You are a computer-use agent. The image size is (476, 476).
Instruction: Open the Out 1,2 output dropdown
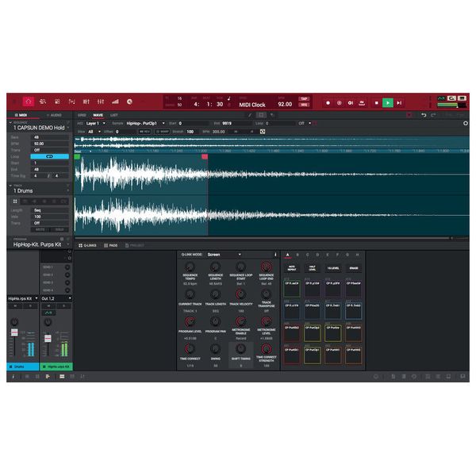(56, 298)
